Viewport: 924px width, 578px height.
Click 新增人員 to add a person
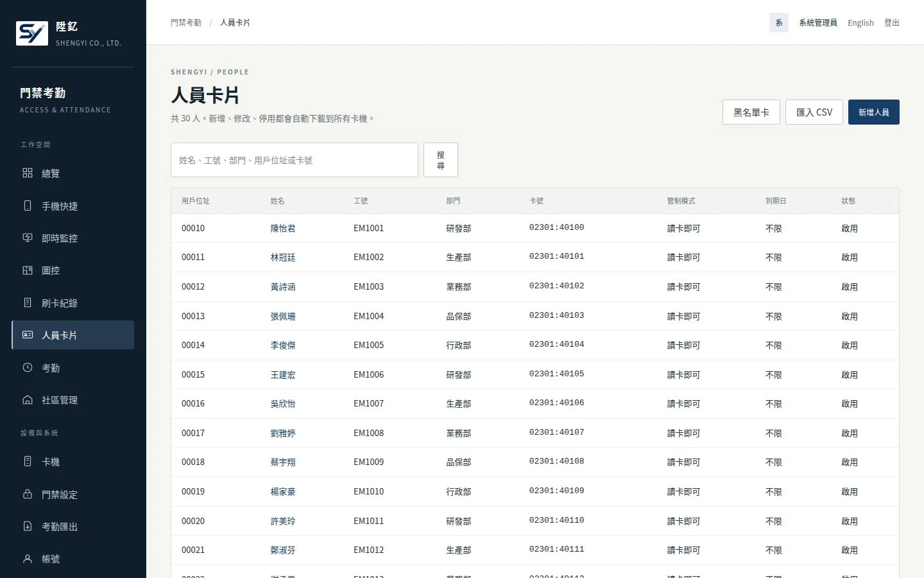pos(874,112)
